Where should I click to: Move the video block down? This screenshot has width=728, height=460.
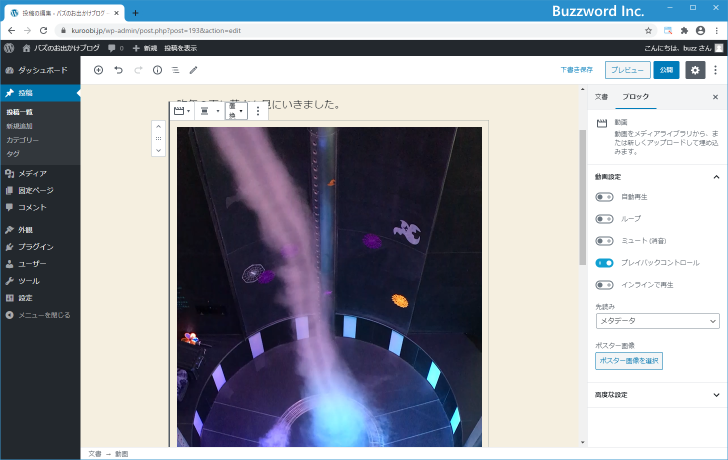pos(158,150)
